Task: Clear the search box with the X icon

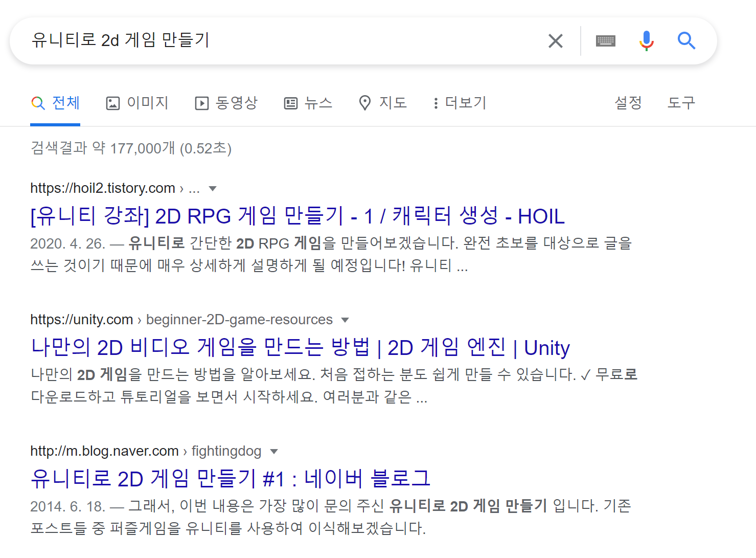Action: pyautogui.click(x=556, y=41)
